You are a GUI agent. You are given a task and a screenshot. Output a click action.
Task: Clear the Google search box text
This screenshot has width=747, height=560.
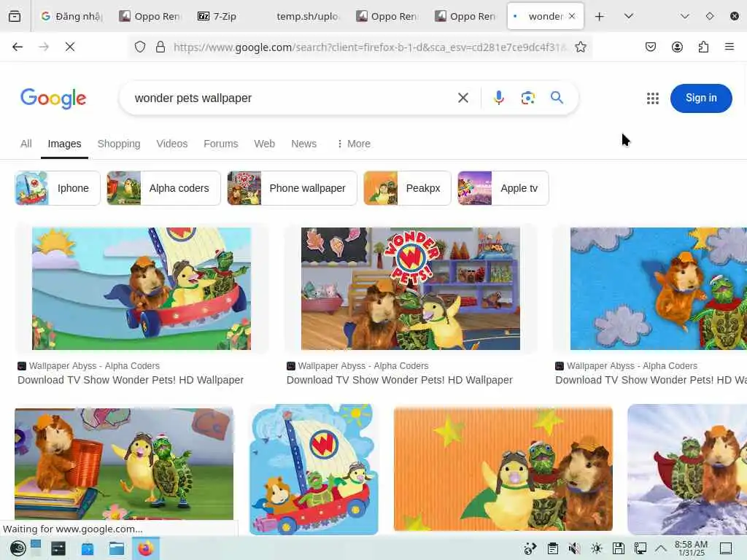click(463, 98)
